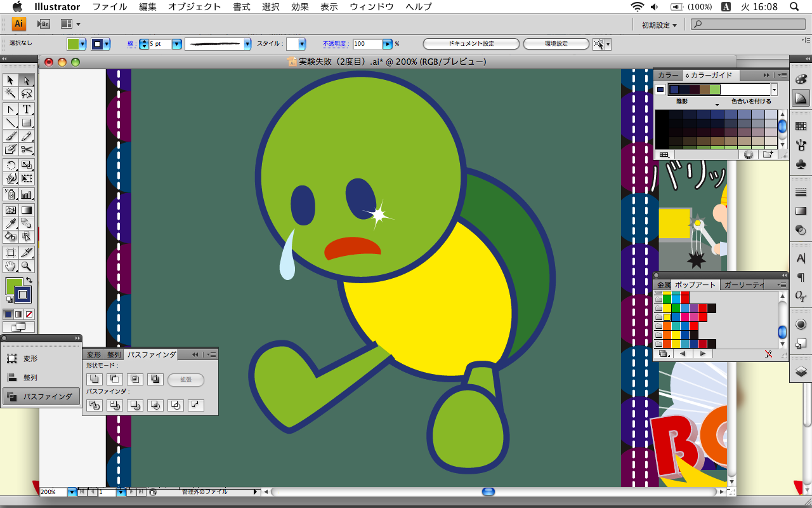
Task: Swap fill and stroke colors
Action: click(x=29, y=280)
